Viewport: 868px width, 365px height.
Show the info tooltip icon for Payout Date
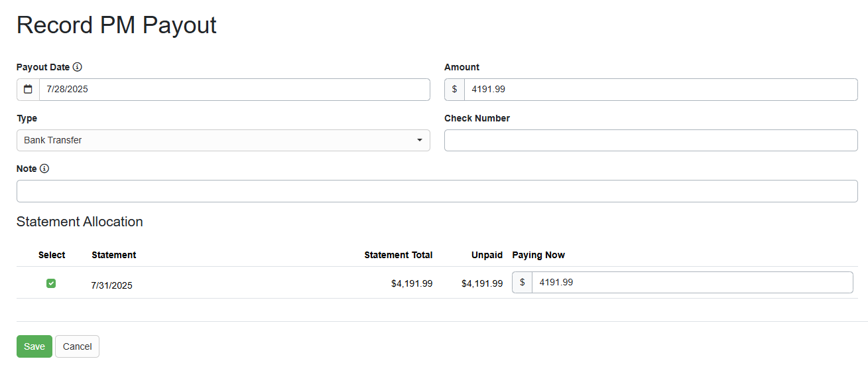pyautogui.click(x=77, y=67)
